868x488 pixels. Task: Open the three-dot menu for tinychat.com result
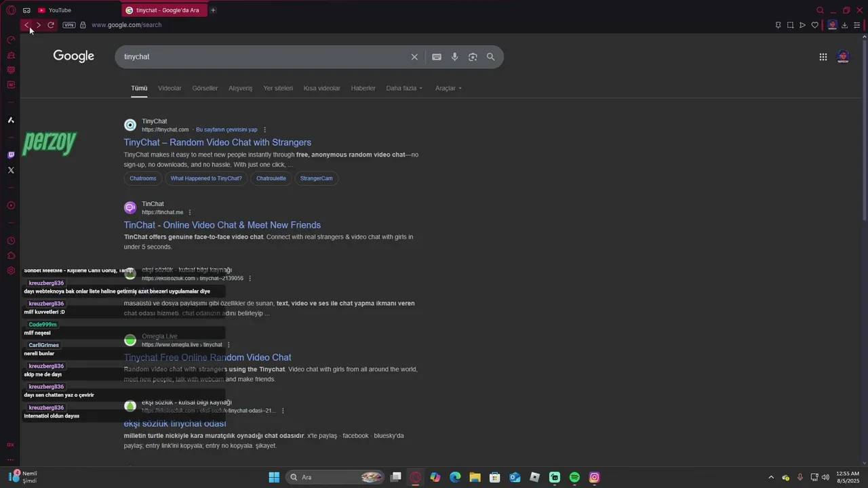pyautogui.click(x=264, y=129)
